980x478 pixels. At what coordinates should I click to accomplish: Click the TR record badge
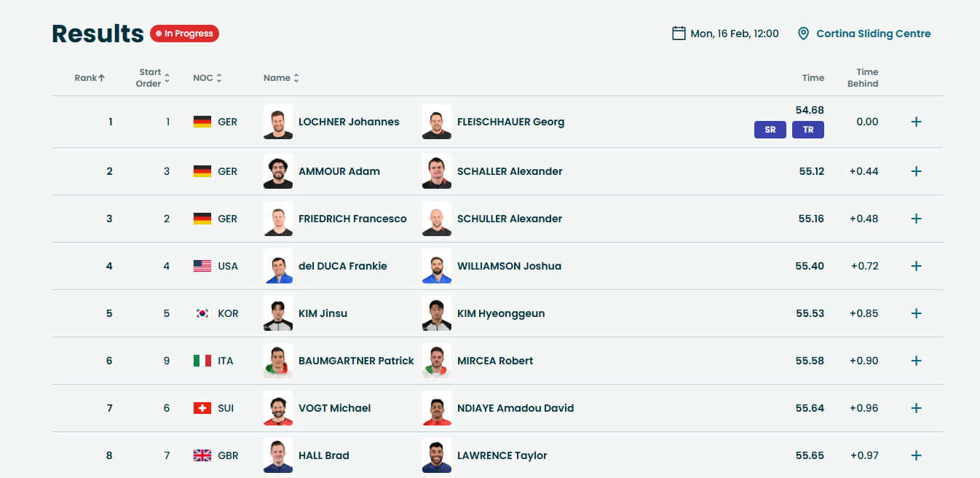pyautogui.click(x=808, y=130)
